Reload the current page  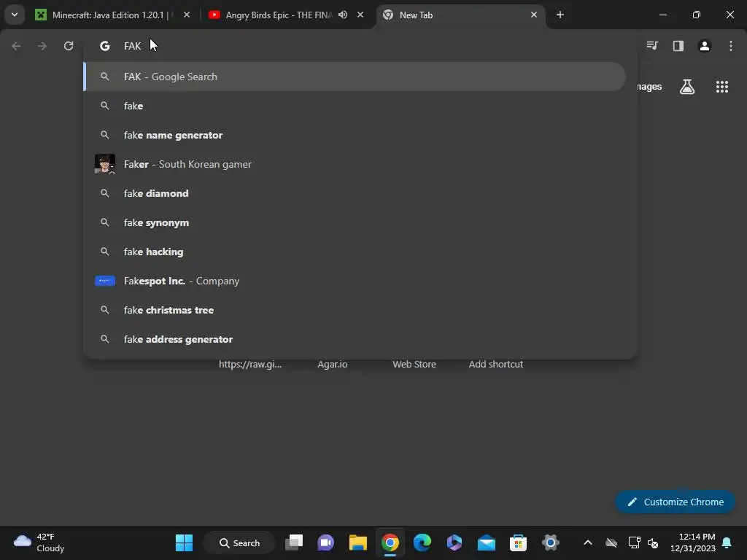coord(69,46)
